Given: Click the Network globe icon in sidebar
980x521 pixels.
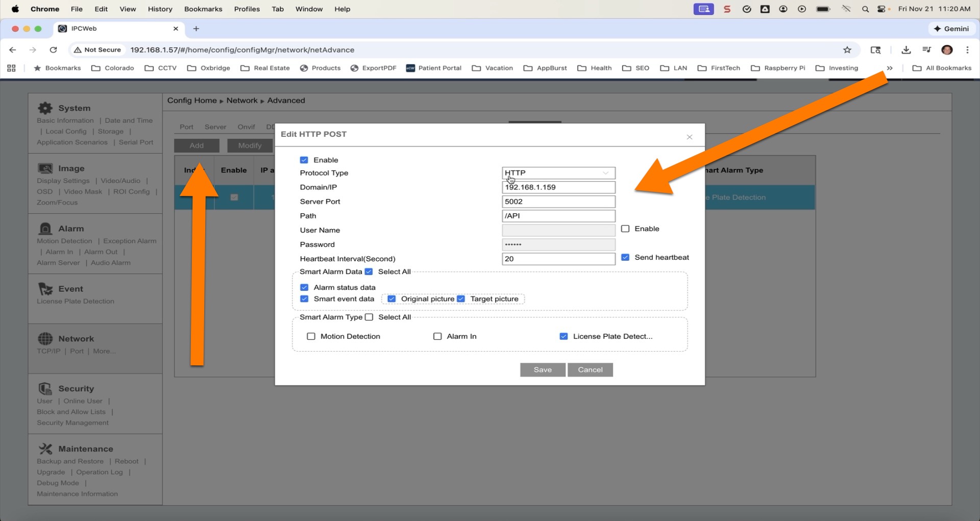Looking at the screenshot, I should point(45,339).
